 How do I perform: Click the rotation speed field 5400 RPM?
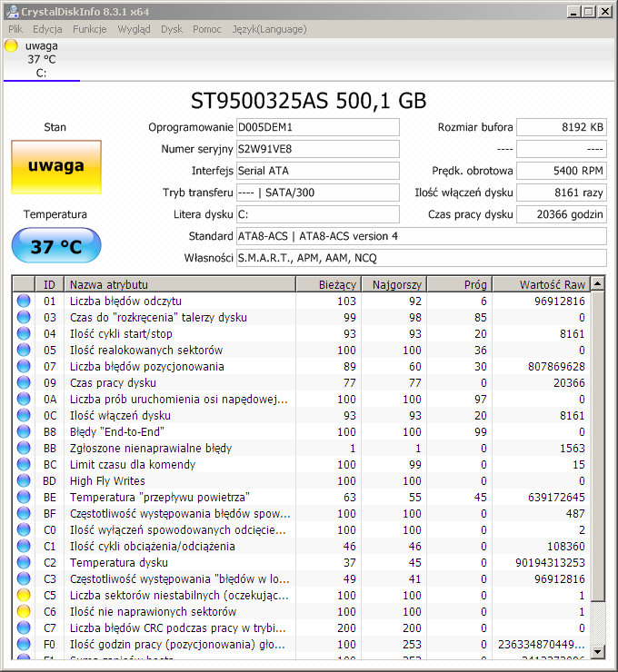click(x=562, y=171)
